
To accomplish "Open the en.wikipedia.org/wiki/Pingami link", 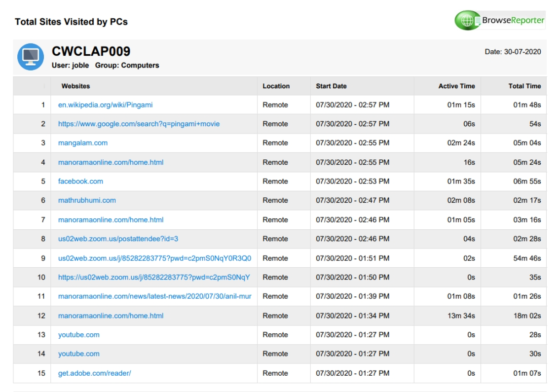I will pos(106,105).
